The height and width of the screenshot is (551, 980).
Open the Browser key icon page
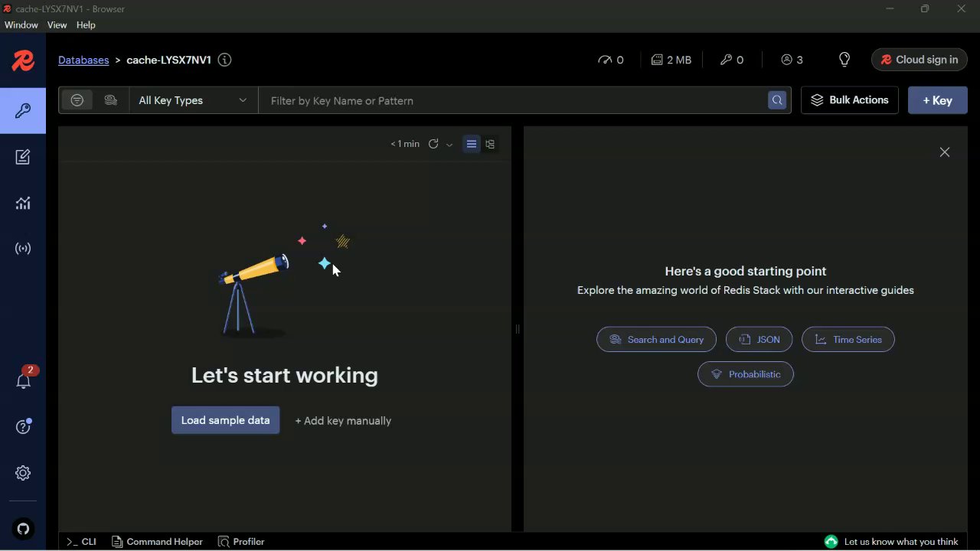coord(23,111)
